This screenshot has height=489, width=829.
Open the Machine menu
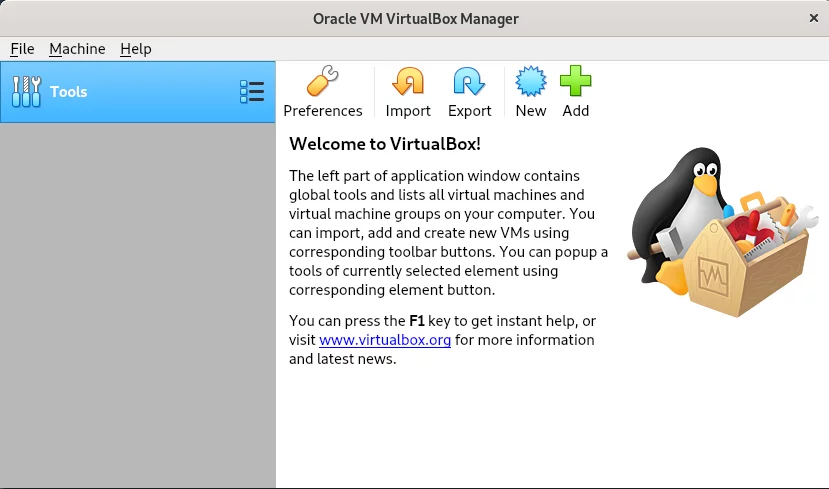coord(77,49)
